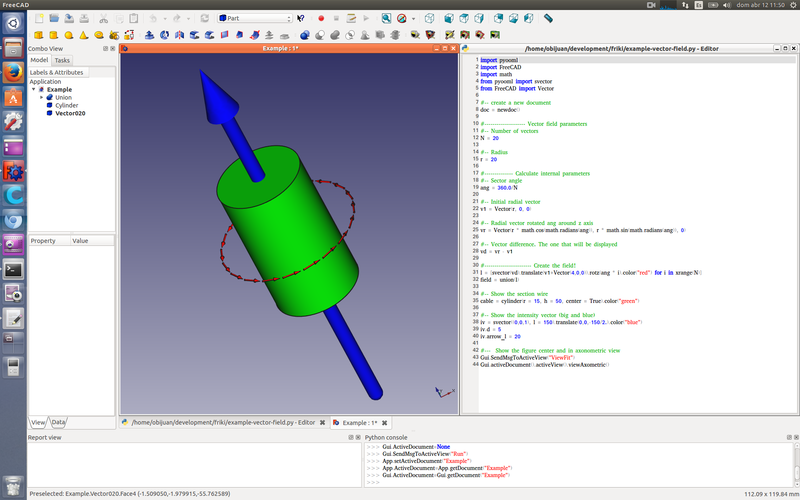Expand the Union tree item
Viewport: 800px width, 500px height.
coord(42,97)
